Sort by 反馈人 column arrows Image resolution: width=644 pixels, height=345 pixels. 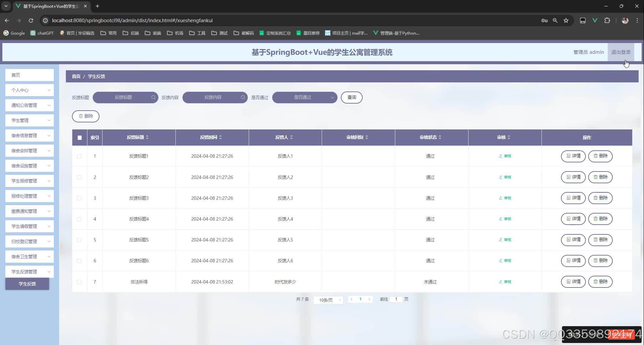[x=291, y=137]
